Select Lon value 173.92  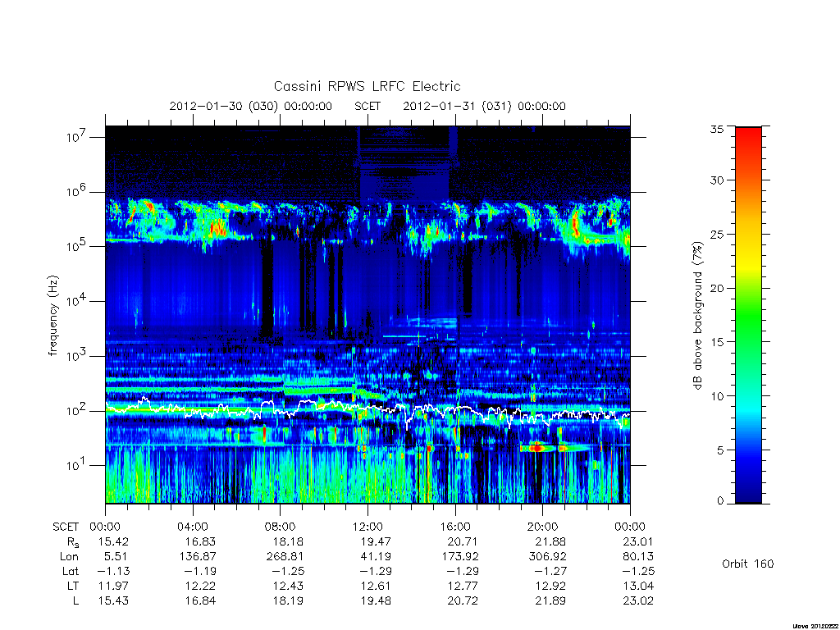pos(459,557)
